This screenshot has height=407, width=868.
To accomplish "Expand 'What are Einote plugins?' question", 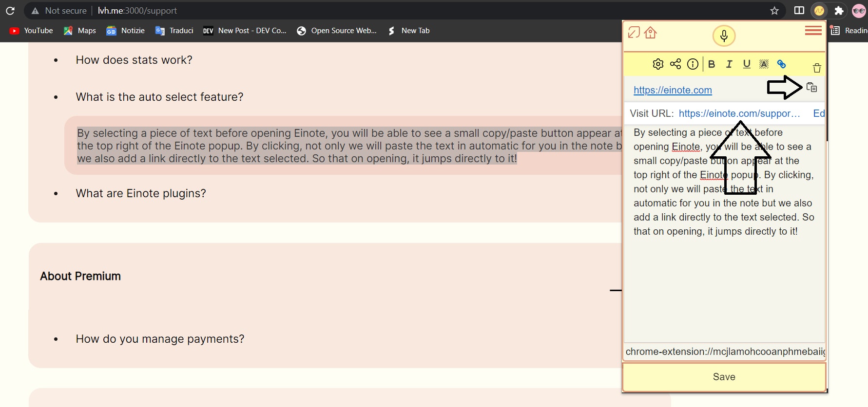I will pos(141,193).
